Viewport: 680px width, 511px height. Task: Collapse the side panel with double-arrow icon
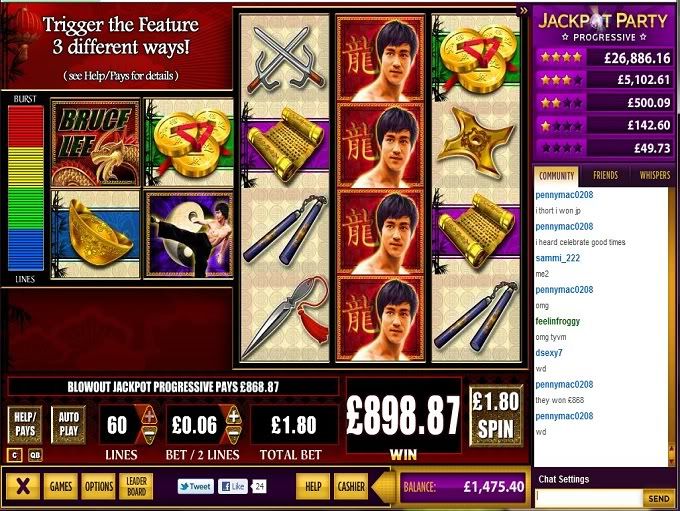point(523,10)
